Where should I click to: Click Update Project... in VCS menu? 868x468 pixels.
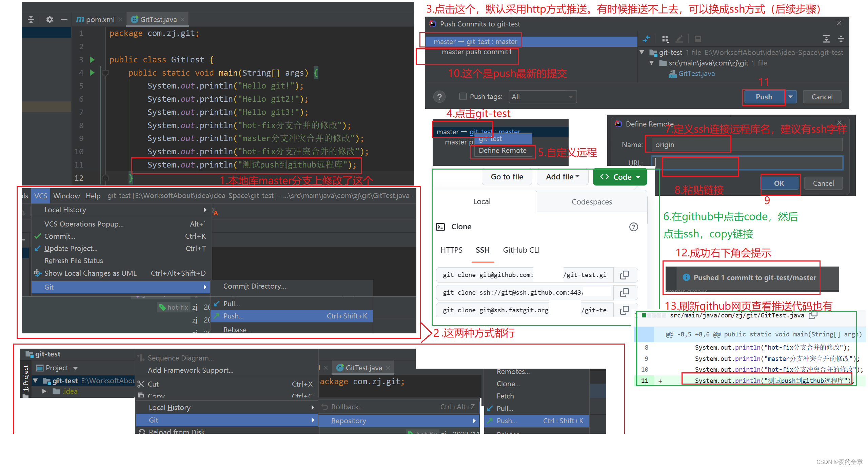[x=121, y=249]
